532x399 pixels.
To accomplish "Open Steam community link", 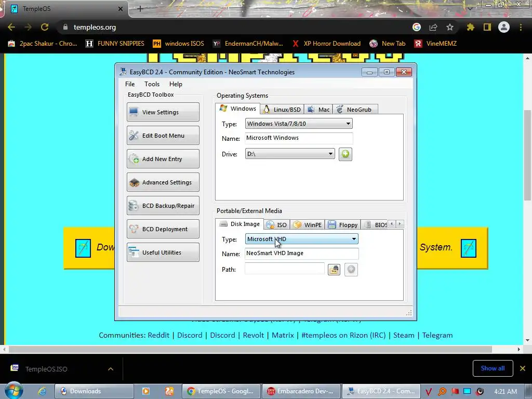I will click(x=404, y=335).
